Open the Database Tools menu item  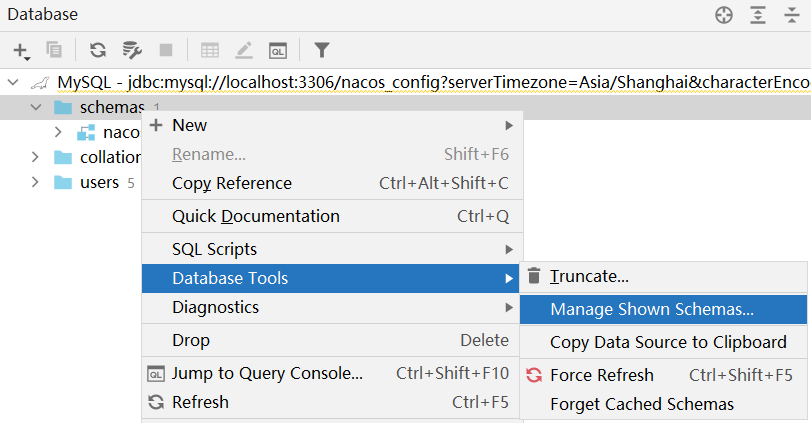pos(333,279)
